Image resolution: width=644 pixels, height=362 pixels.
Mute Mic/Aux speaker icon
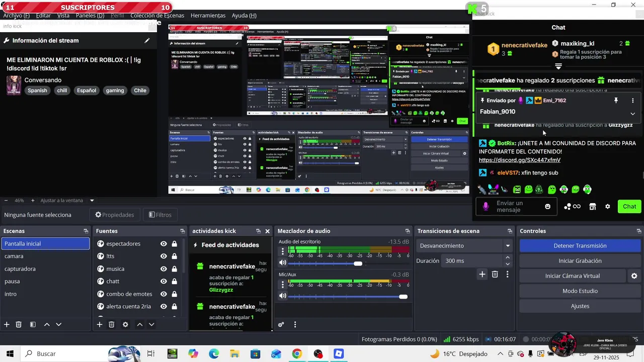283,296
